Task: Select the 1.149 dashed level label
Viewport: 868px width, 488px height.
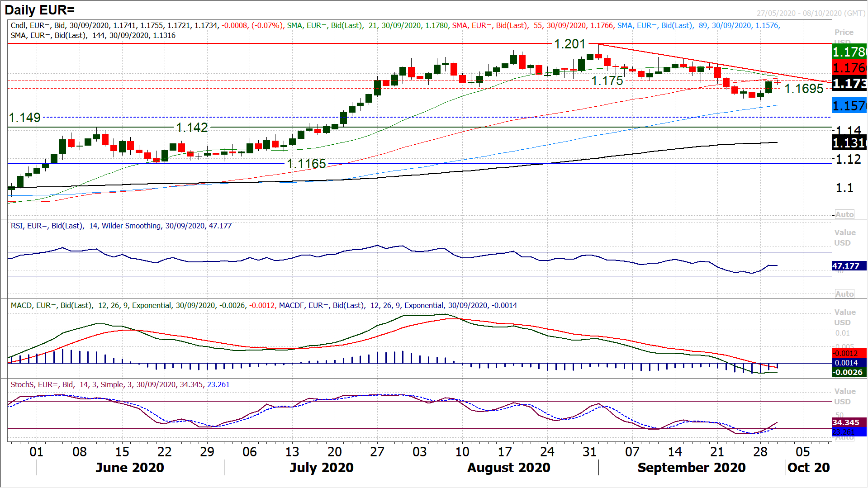Action: coord(25,118)
